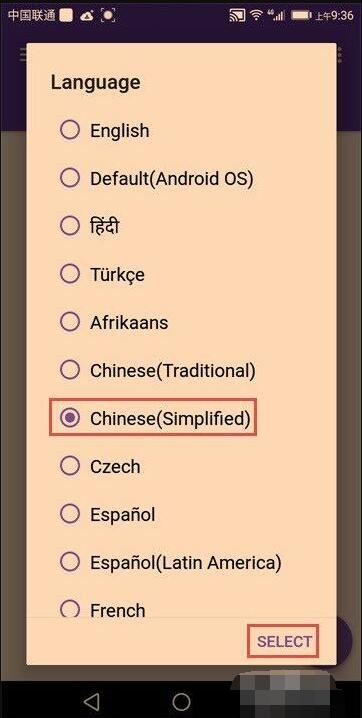This screenshot has width=362, height=718.
Task: Choose Español radio button
Action: pos(70,514)
